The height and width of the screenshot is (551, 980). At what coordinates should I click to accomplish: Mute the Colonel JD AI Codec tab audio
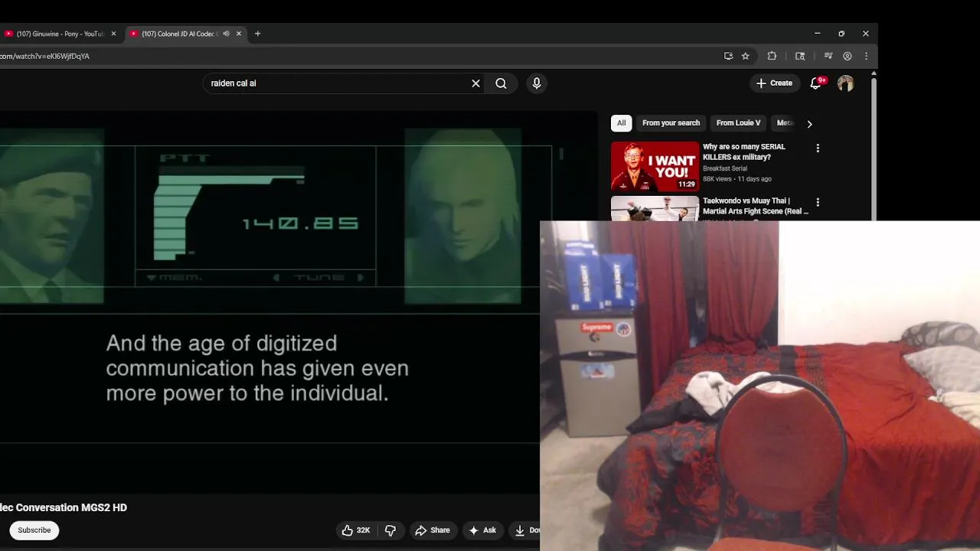click(x=226, y=34)
